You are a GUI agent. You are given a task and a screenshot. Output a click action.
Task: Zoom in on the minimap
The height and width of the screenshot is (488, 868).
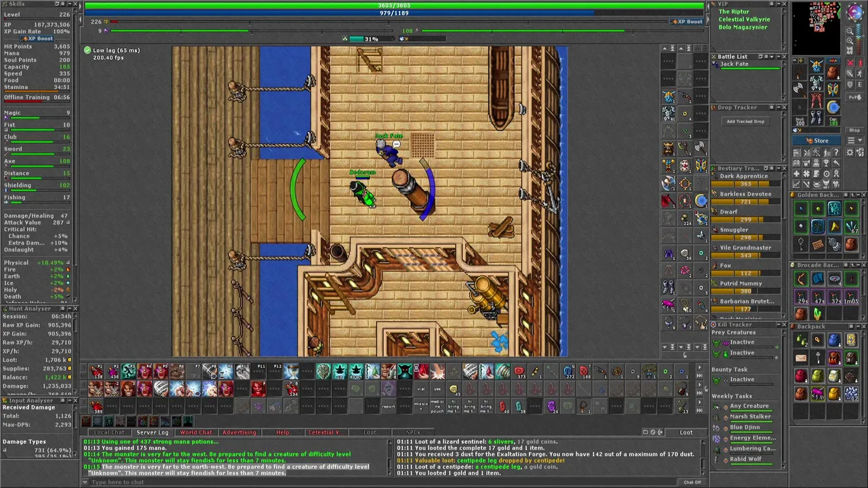[x=850, y=41]
